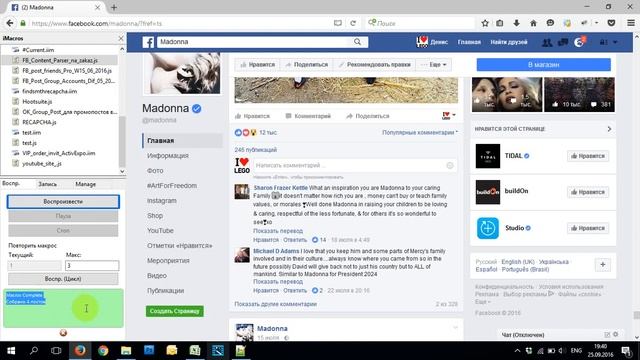Open Chrome from Windows taskbar
640x360 pixels.
pyautogui.click(x=103, y=351)
